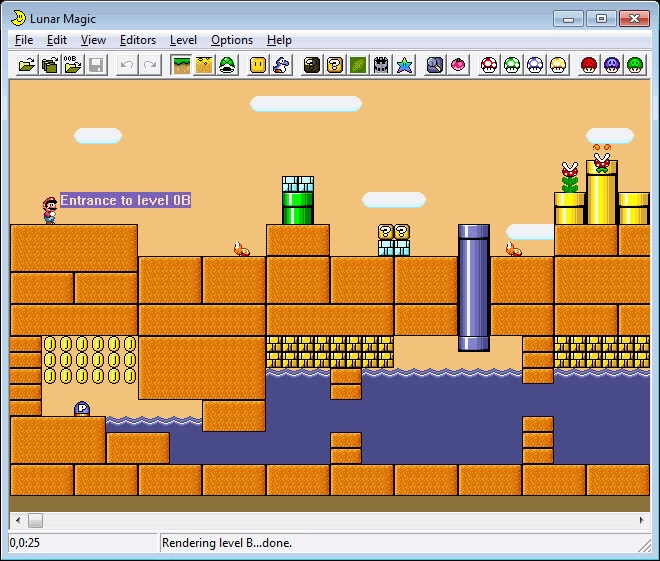The image size is (660, 561).
Task: Click the yellow-spotted white mushroom icon
Action: (558, 65)
